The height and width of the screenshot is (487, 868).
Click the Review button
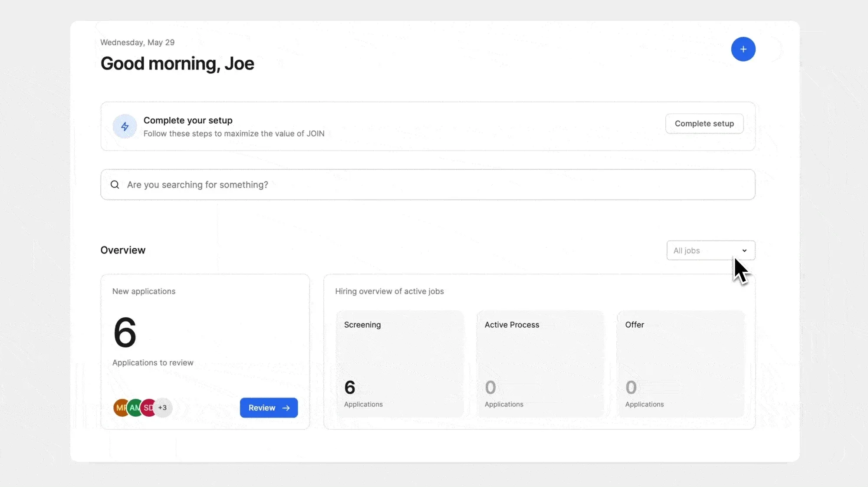click(269, 408)
